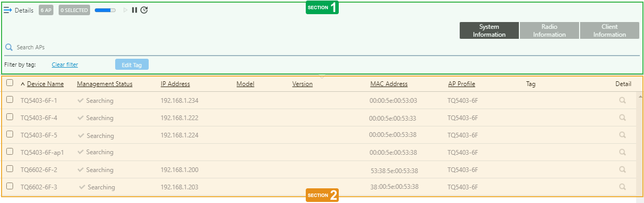Click MAC address 38:00:5e:00:53:38
Image resolution: width=644 pixels, height=203 pixels.
[394, 187]
